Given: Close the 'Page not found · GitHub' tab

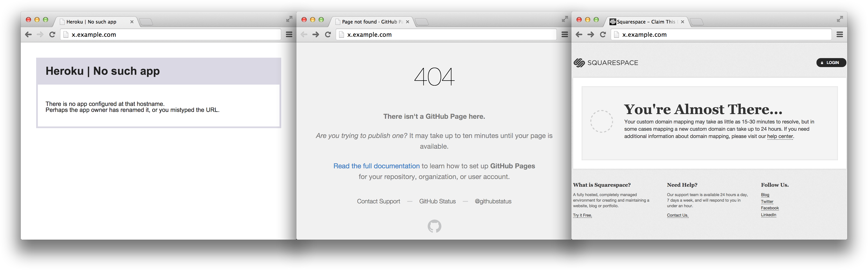Looking at the screenshot, I should 407,22.
